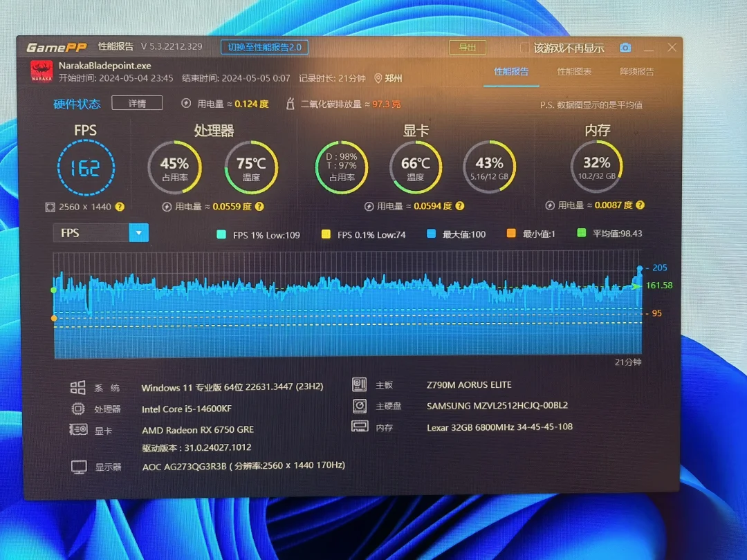The height and width of the screenshot is (560, 747).
Task: Click the VRAM 43% 5.16/12 GB gauge
Action: (489, 167)
